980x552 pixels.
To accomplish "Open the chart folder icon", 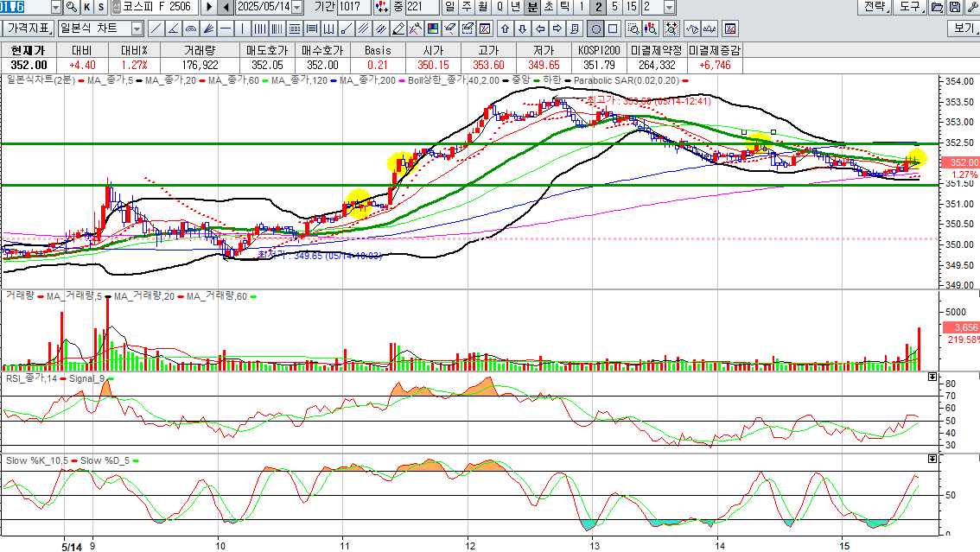I will coord(937,7).
